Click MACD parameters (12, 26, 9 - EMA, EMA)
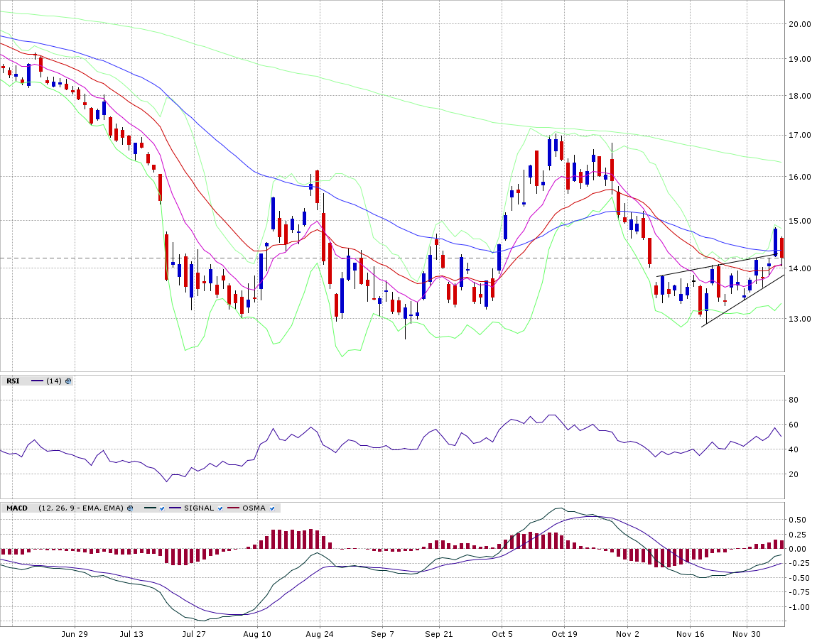Viewport: 817px width, 644px height. 81,508
